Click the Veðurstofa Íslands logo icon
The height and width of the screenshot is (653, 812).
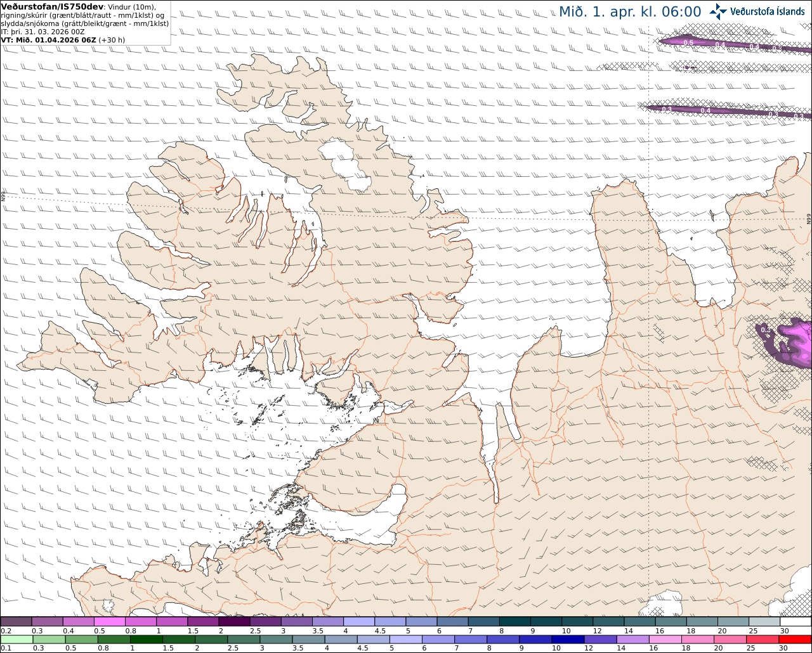[x=718, y=11]
